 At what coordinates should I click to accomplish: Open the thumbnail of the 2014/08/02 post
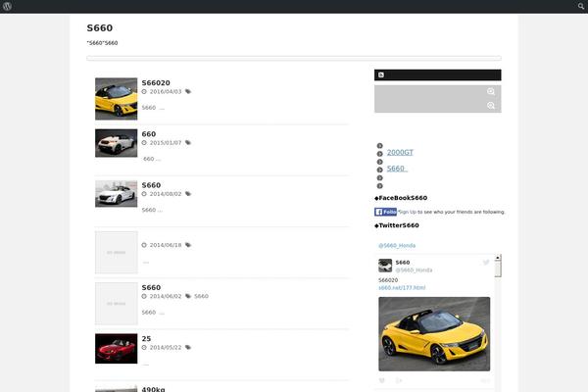pos(117,194)
